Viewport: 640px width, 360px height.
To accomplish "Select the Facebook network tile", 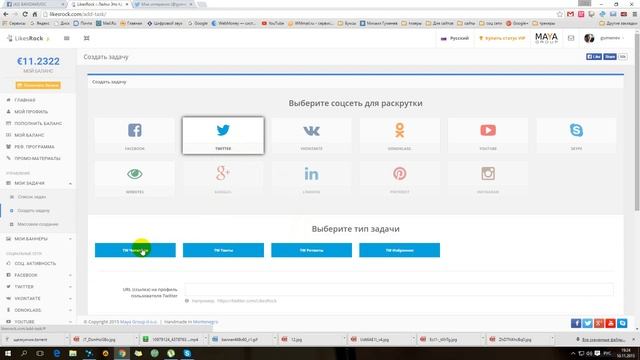I will (x=135, y=136).
